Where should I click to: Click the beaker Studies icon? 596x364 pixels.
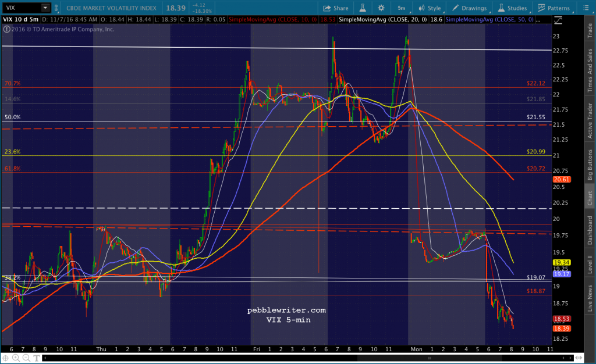tap(501, 8)
